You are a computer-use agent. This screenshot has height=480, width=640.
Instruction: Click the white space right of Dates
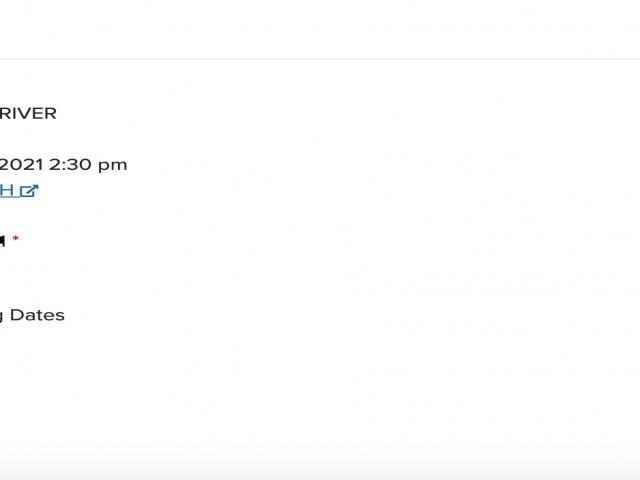300,315
